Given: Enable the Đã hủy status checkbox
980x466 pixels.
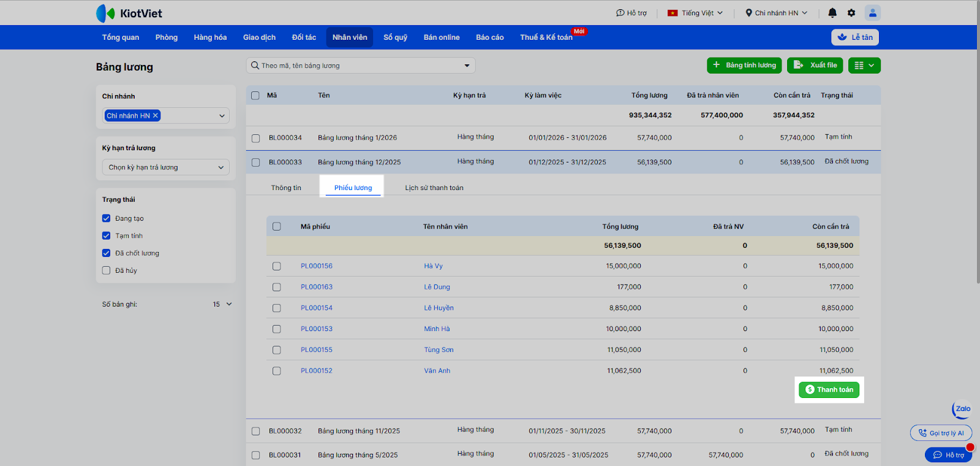Looking at the screenshot, I should point(107,270).
